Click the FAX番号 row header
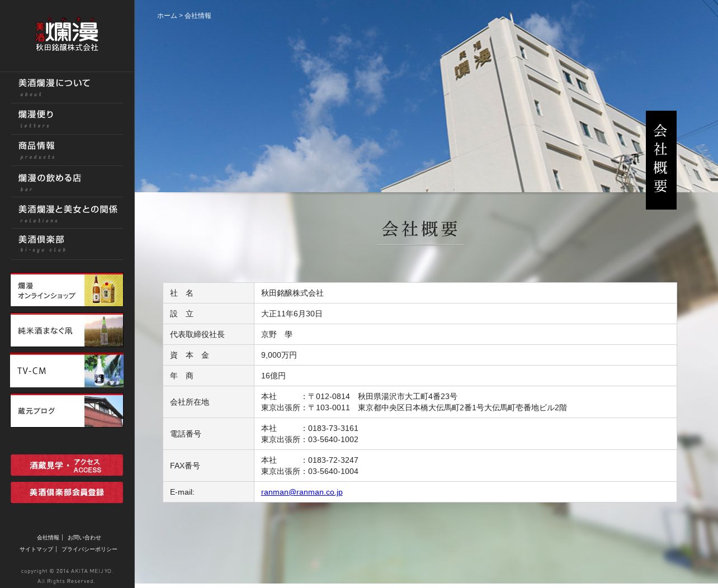The width and height of the screenshot is (718, 588). [209, 466]
